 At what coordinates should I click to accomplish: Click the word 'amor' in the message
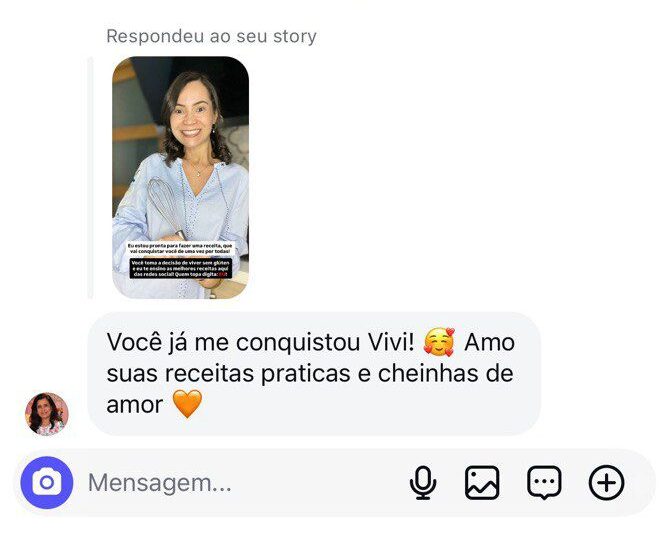pos(135,405)
